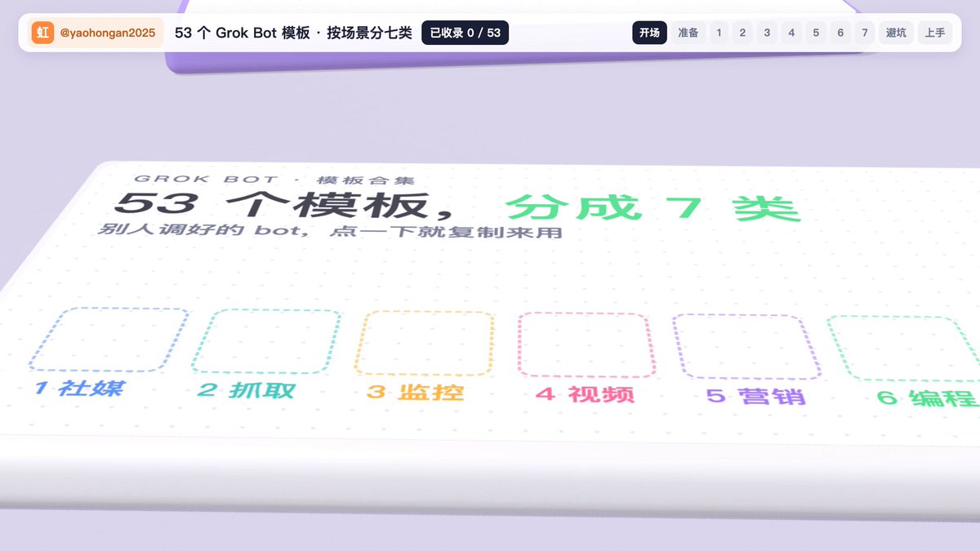Switch to the 准备 tab
The width and height of the screenshot is (980, 551).
click(x=688, y=33)
